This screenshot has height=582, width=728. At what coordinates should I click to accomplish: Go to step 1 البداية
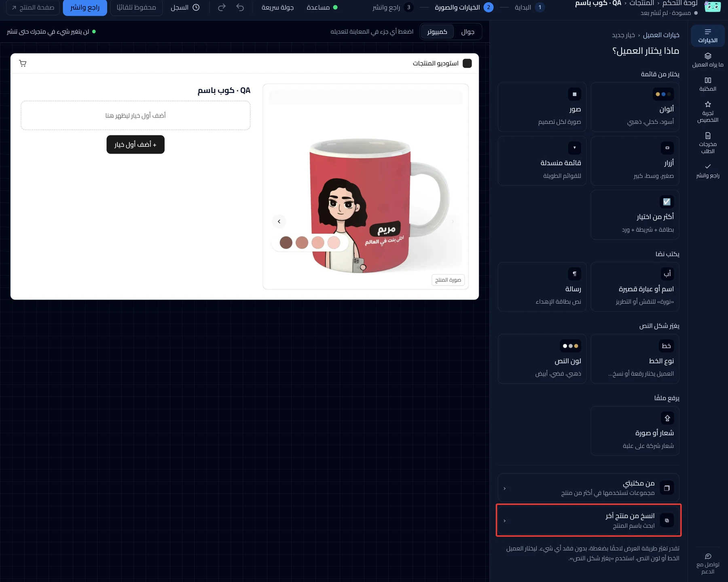529,7
